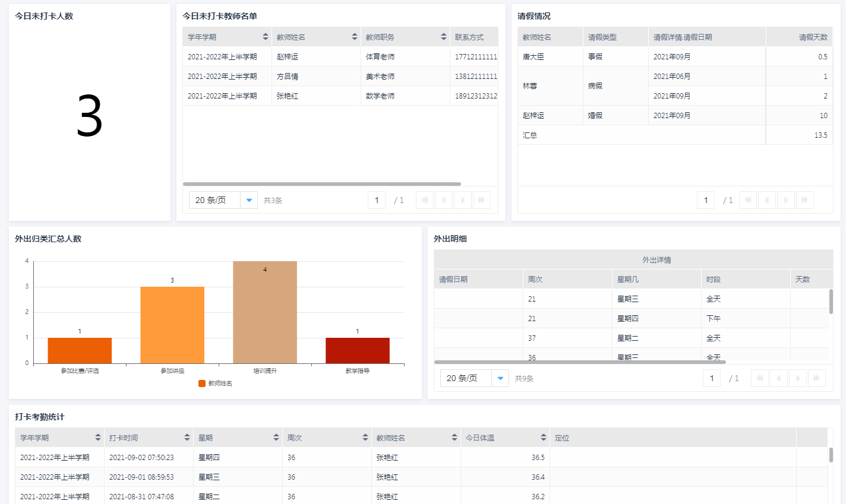This screenshot has width=846, height=504.
Task: Click the 参加讲座 bar in chart
Action: pos(172,325)
